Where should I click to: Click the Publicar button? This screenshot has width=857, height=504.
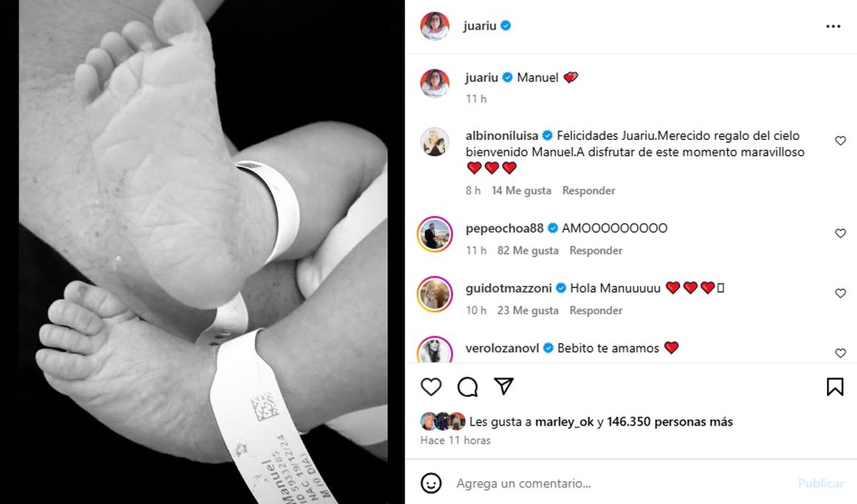(821, 483)
